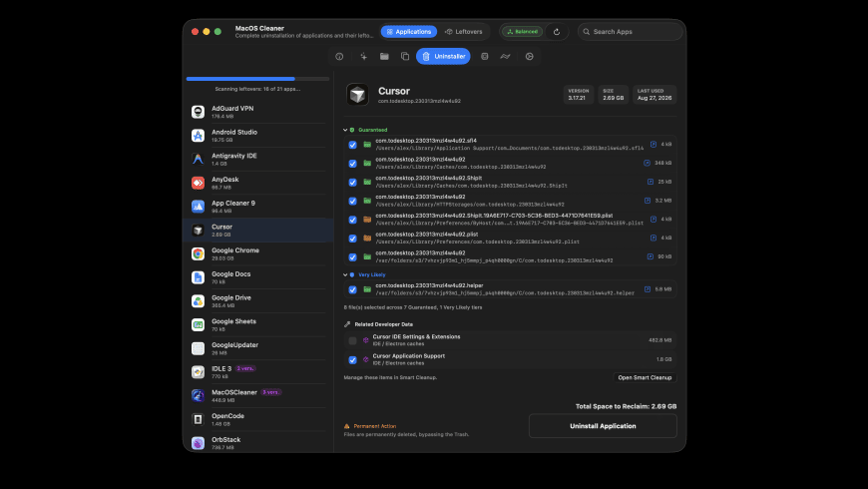Open the square face icon right of Uninstaller
The width and height of the screenshot is (868, 489).
click(484, 57)
